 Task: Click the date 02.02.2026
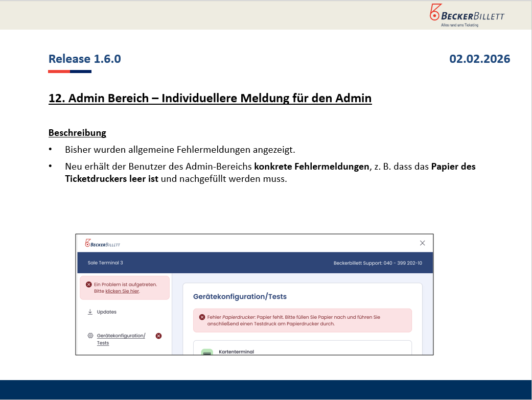tap(479, 59)
